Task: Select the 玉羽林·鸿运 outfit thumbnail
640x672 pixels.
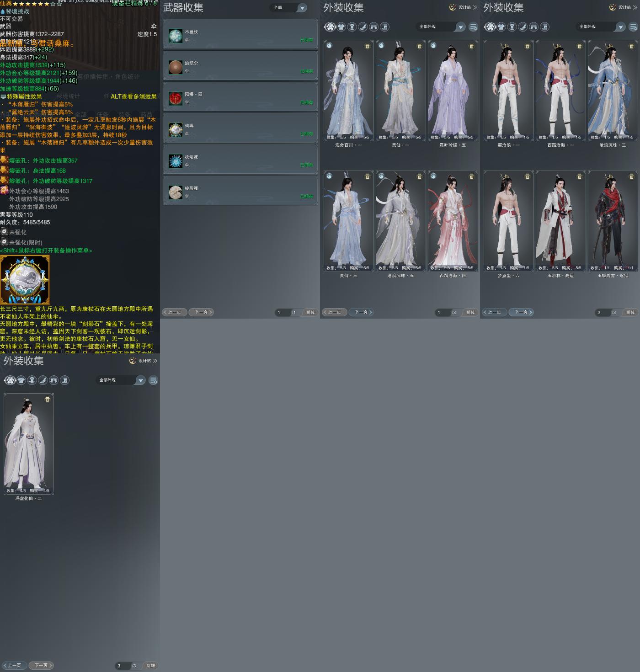Action: point(560,221)
